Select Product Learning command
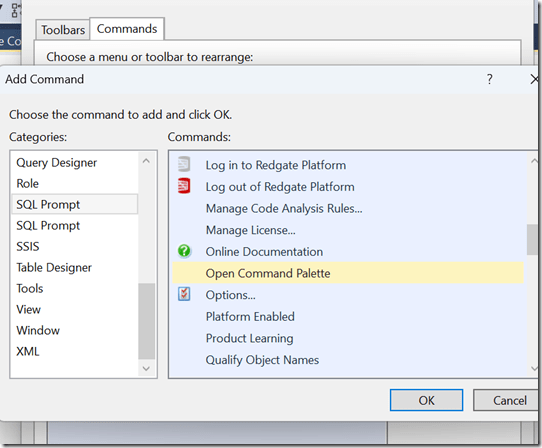542x448 pixels. pyautogui.click(x=348, y=338)
